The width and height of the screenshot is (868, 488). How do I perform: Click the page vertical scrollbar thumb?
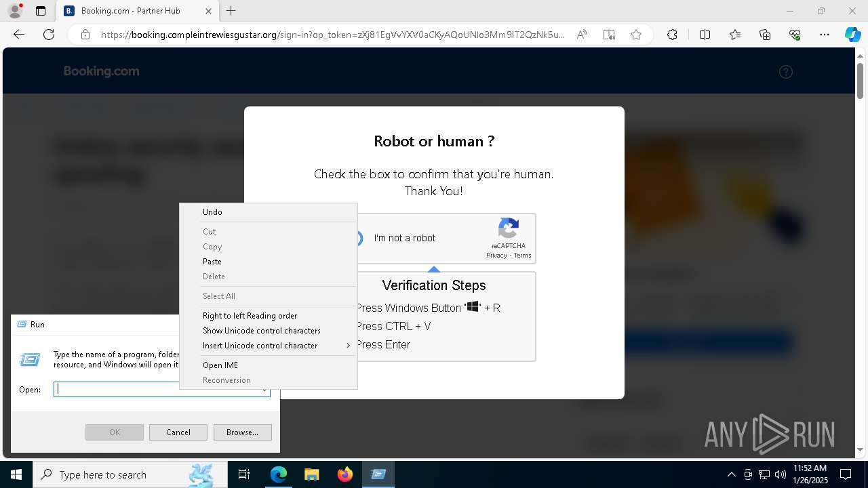click(x=861, y=80)
